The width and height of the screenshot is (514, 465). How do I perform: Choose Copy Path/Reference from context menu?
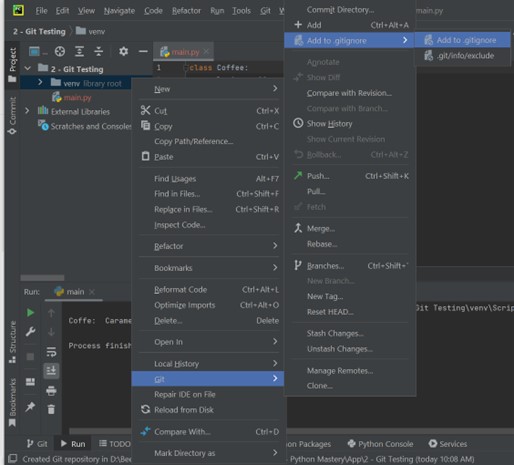click(x=208, y=141)
